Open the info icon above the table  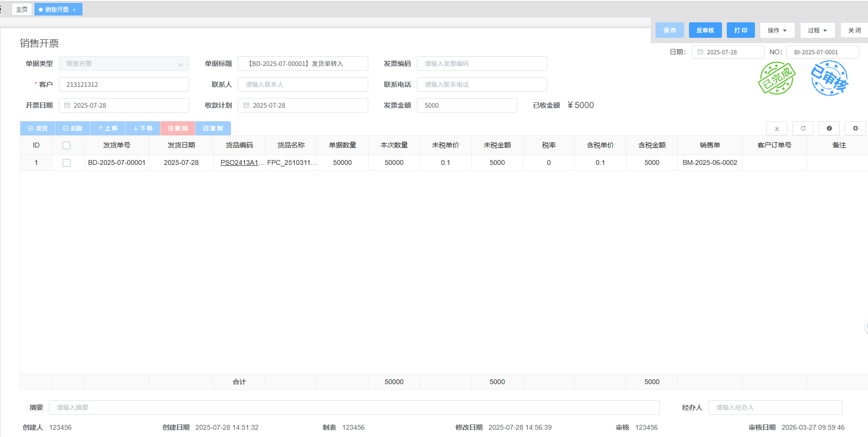tap(829, 129)
